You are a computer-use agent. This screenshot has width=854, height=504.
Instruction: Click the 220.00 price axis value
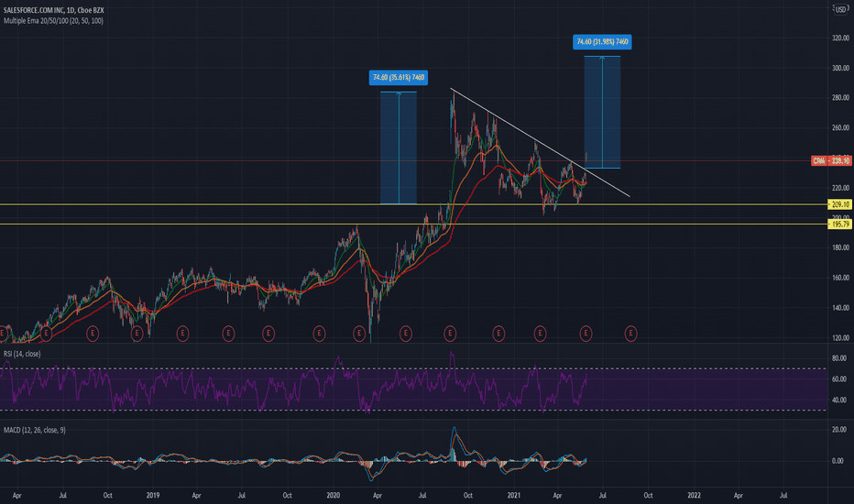point(840,188)
